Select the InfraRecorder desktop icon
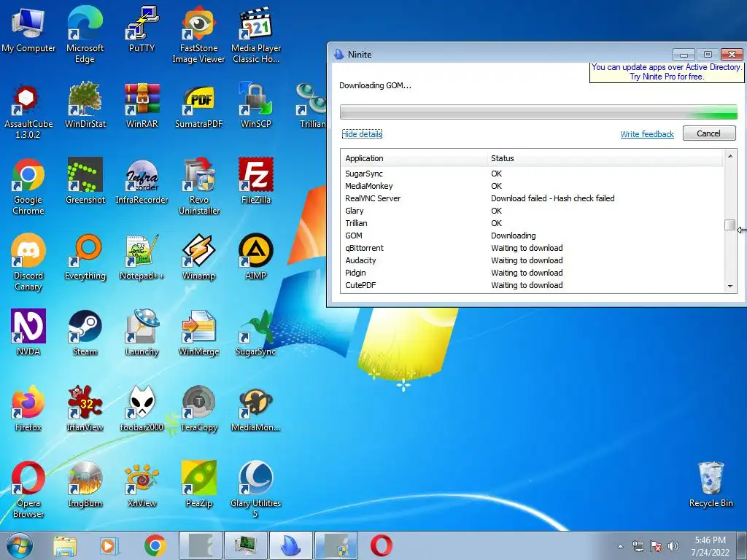 pyautogui.click(x=142, y=181)
